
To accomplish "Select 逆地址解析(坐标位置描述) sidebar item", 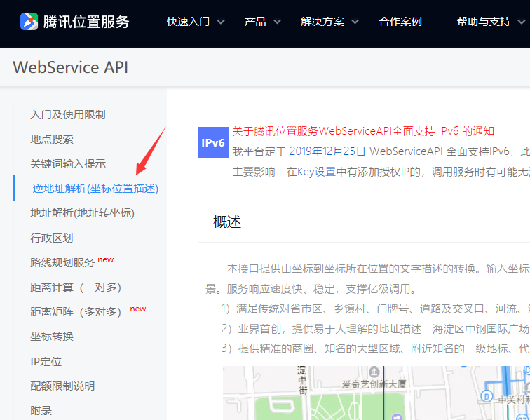I will [x=95, y=189].
